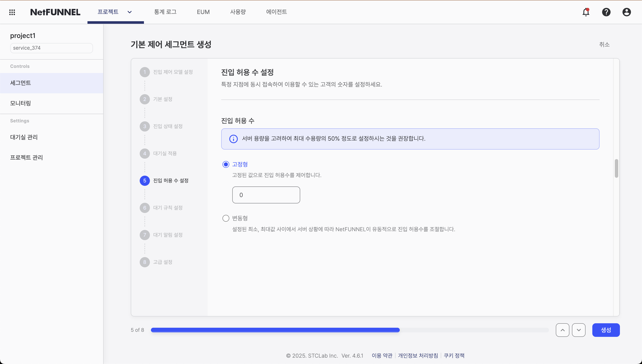Click the chevron-down step navigation button
642x364 pixels.
click(579, 330)
